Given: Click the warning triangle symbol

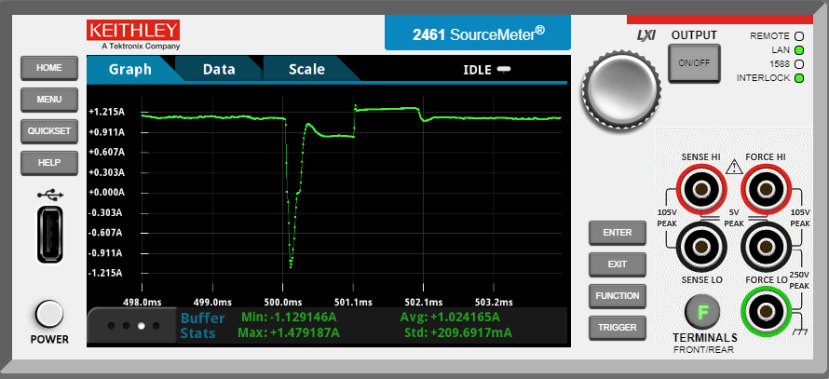Looking at the screenshot, I should (734, 168).
